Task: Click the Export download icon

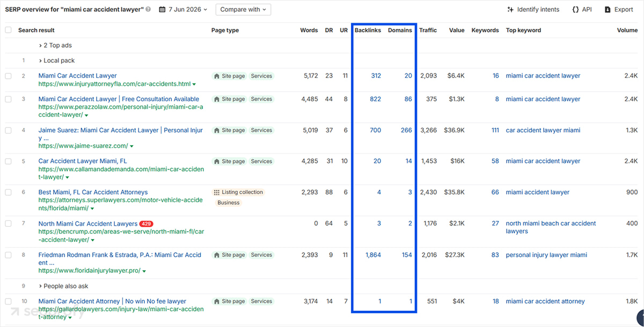Action: pyautogui.click(x=608, y=10)
